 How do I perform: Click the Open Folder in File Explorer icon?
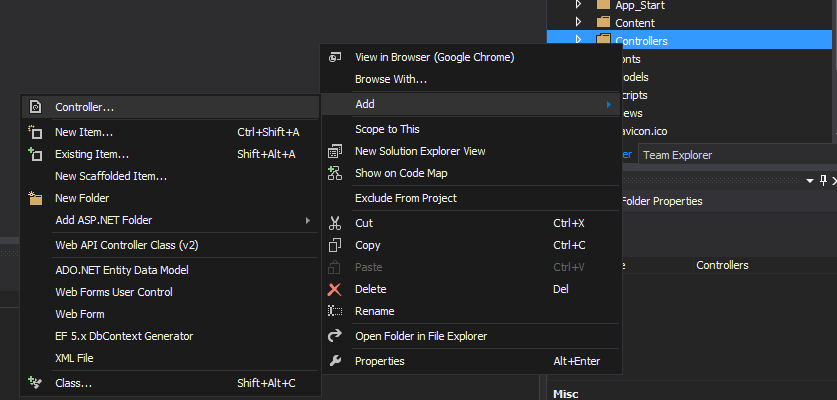click(x=335, y=336)
